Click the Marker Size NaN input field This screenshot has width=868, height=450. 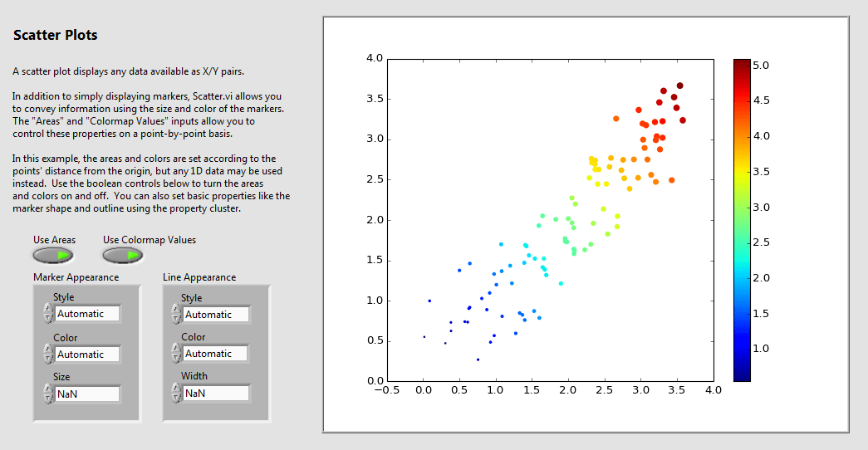(x=87, y=394)
